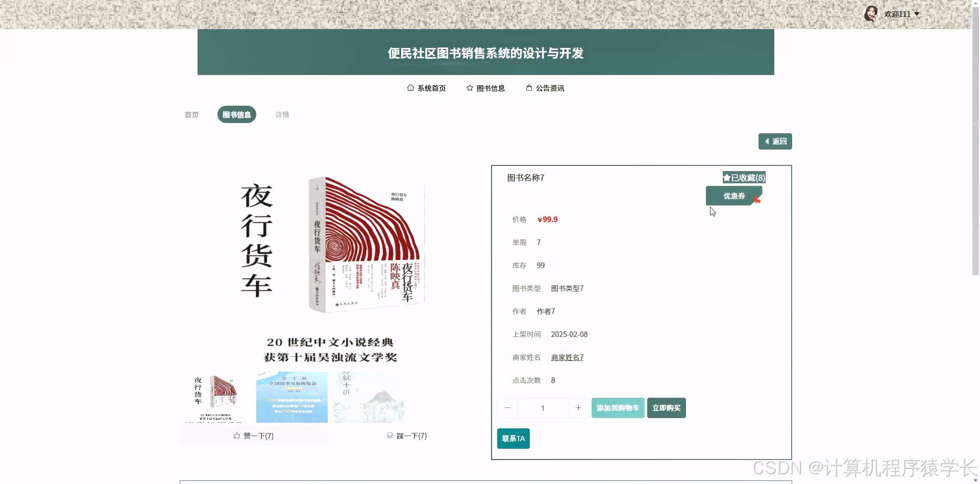Open the 优惠券 coupon tag
This screenshot has height=484, width=980.
point(734,196)
